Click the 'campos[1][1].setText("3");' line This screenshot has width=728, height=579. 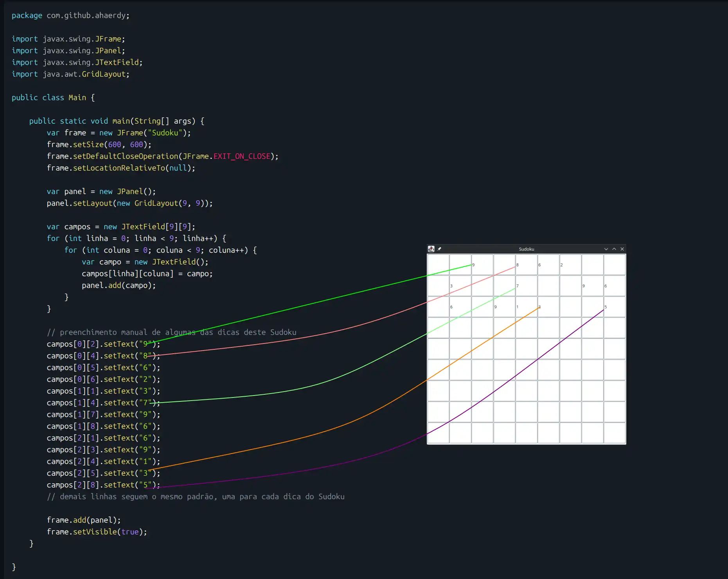tap(103, 391)
